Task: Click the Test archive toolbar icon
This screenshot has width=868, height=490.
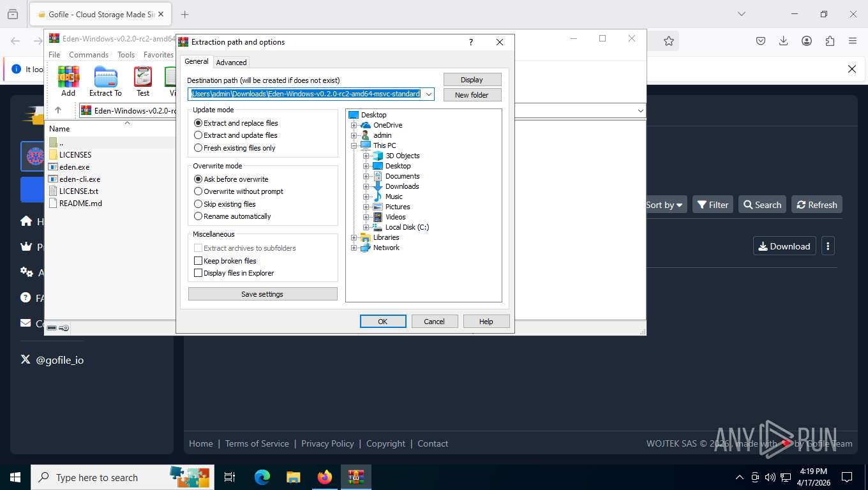Action: click(x=143, y=81)
